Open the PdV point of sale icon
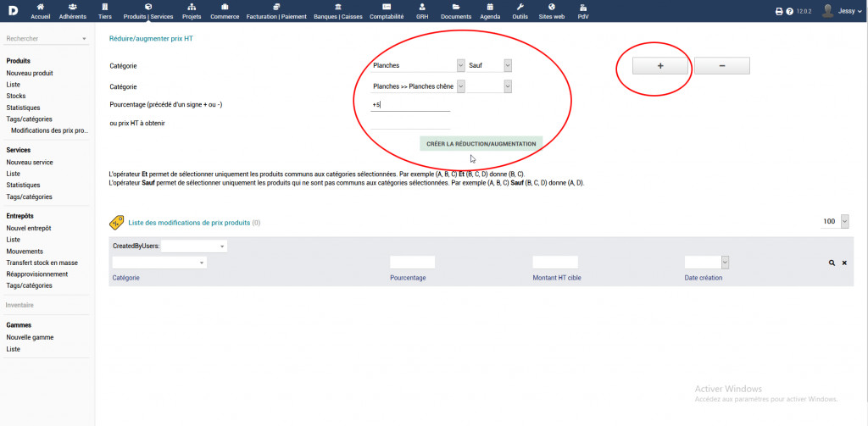This screenshot has width=868, height=426. pos(583,7)
